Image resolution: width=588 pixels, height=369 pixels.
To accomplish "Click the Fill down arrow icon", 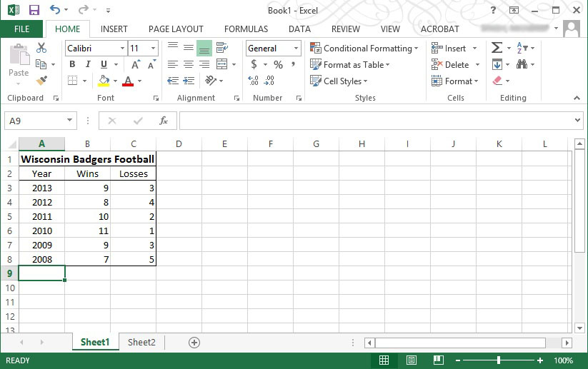I will pyautogui.click(x=497, y=64).
